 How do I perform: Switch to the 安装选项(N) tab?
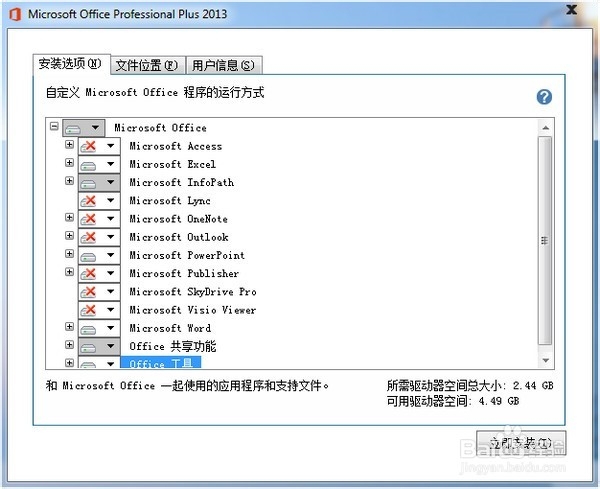[71, 64]
